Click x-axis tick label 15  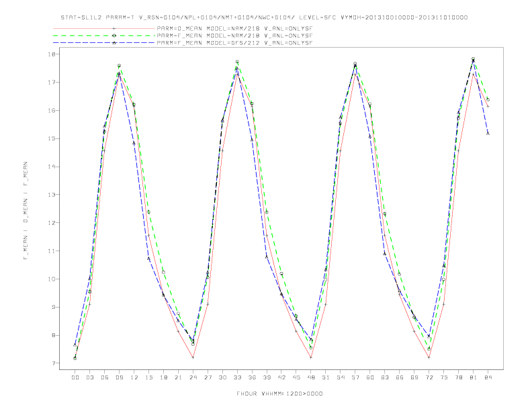pyautogui.click(x=148, y=377)
